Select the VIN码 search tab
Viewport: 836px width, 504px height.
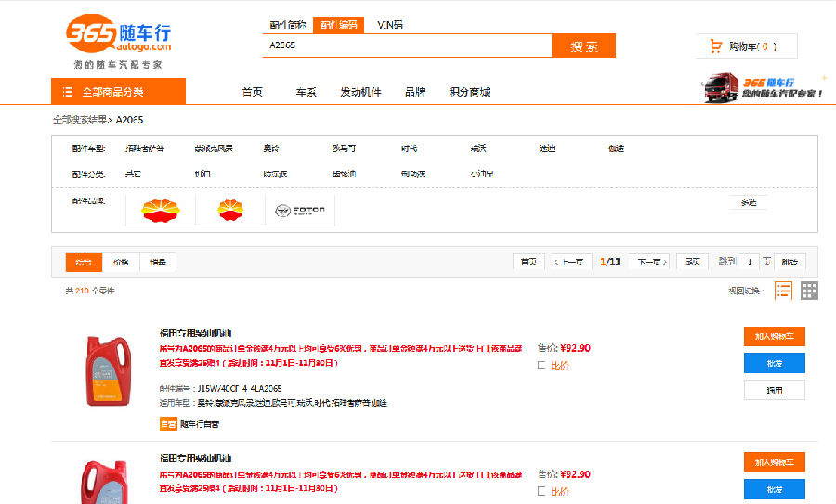[390, 25]
